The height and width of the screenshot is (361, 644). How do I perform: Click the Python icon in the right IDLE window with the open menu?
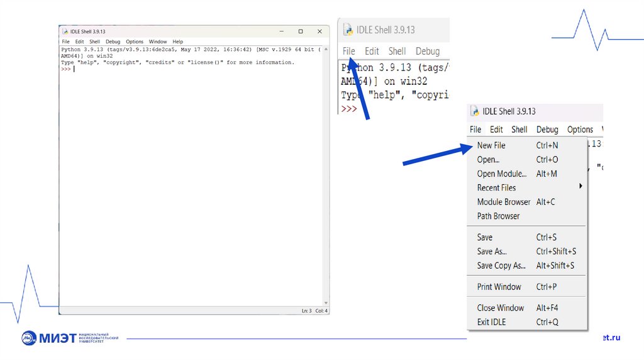475,111
